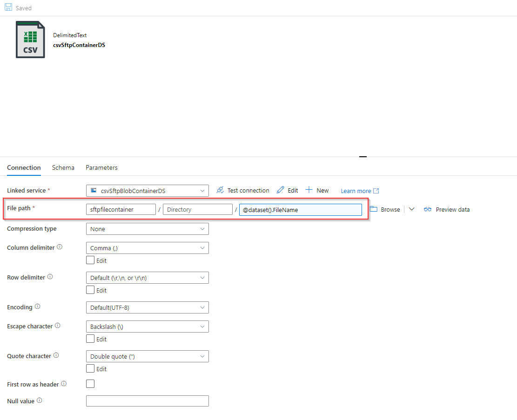Open the Compression type dropdown

coord(147,228)
